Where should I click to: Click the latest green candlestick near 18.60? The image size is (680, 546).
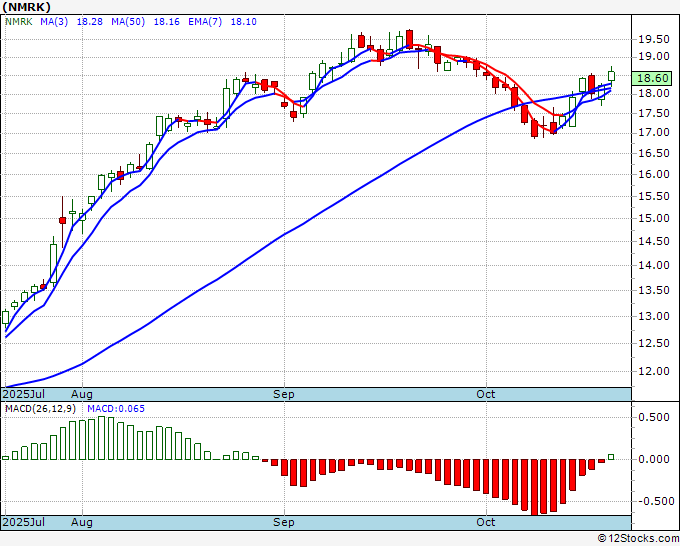pyautogui.click(x=611, y=75)
